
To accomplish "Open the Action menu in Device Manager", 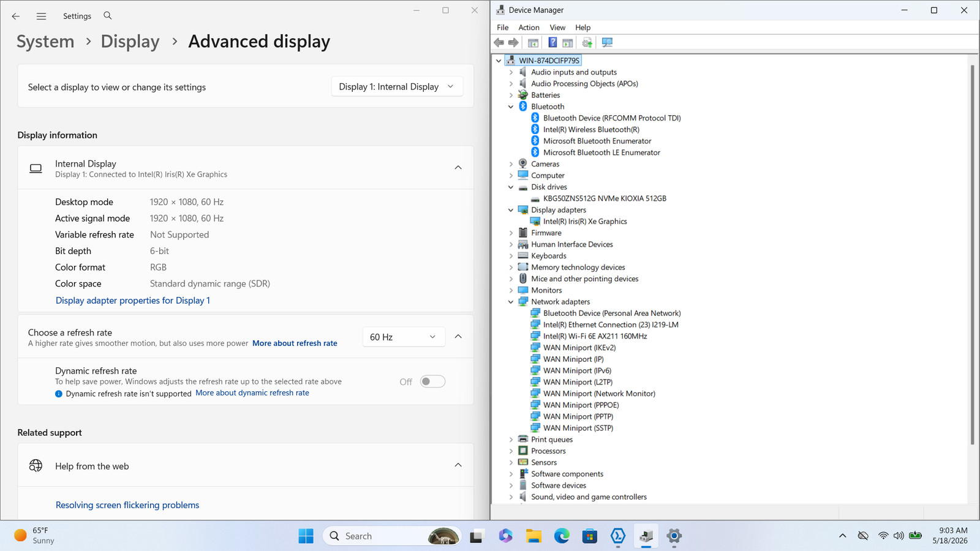I will (x=529, y=28).
